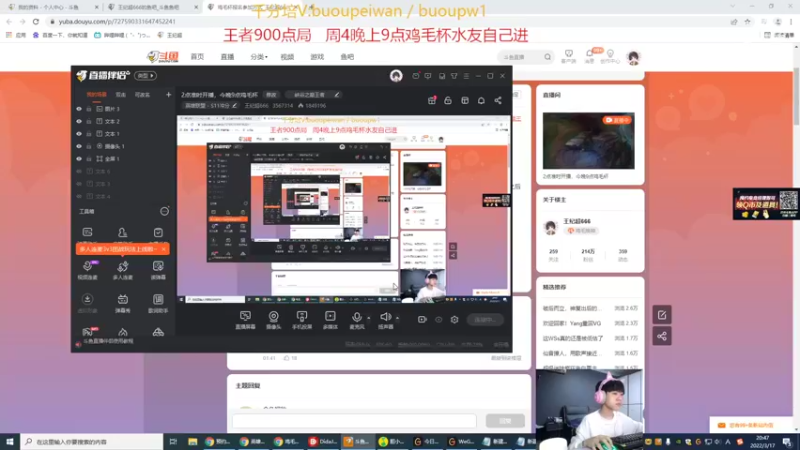Open the 弹幕秀 danmaku tool
Image resolution: width=800 pixels, height=450 pixels.
122,302
